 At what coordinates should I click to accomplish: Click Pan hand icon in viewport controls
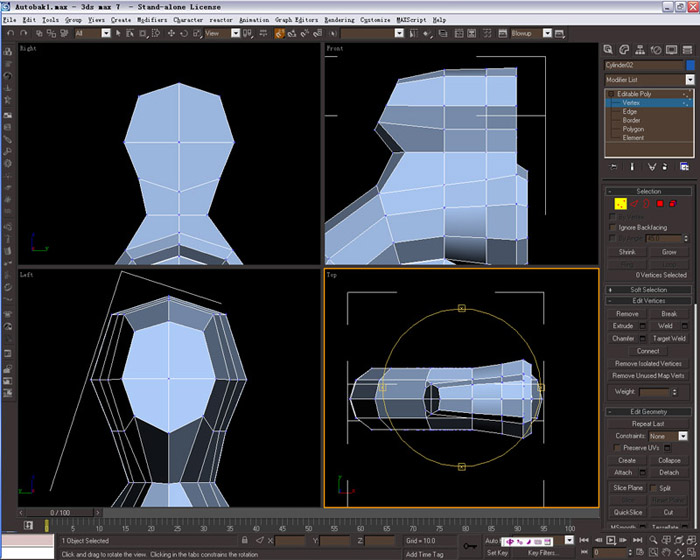click(x=666, y=553)
